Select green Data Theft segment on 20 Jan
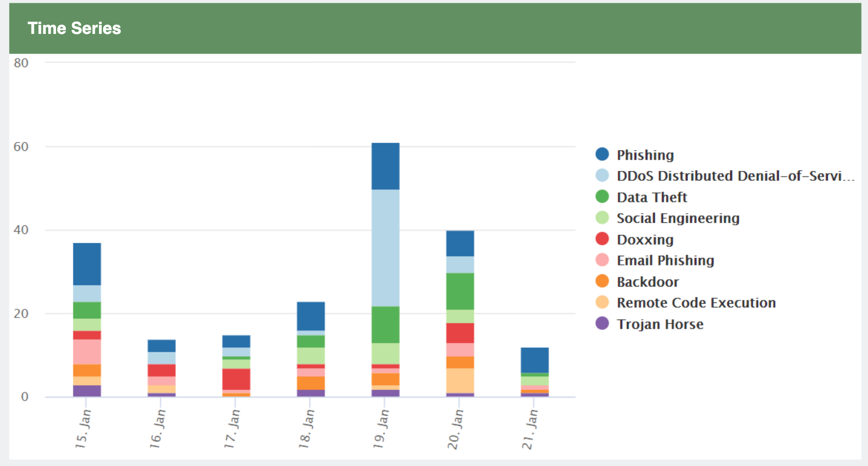The height and width of the screenshot is (466, 868). tap(460, 291)
